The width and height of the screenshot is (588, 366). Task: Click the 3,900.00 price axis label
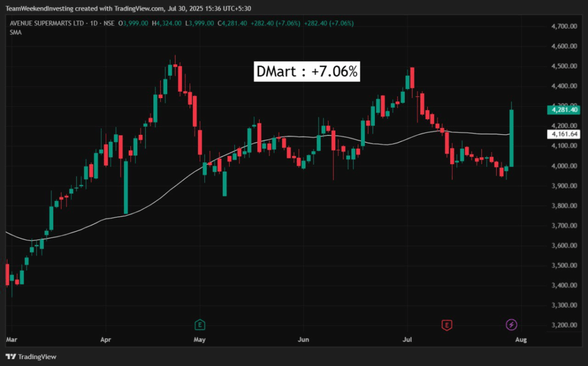pos(564,186)
